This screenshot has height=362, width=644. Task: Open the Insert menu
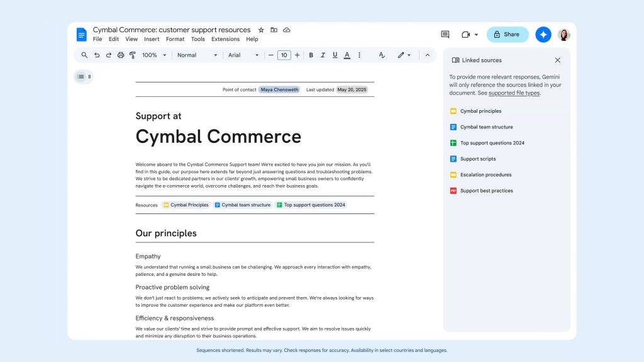pyautogui.click(x=152, y=39)
